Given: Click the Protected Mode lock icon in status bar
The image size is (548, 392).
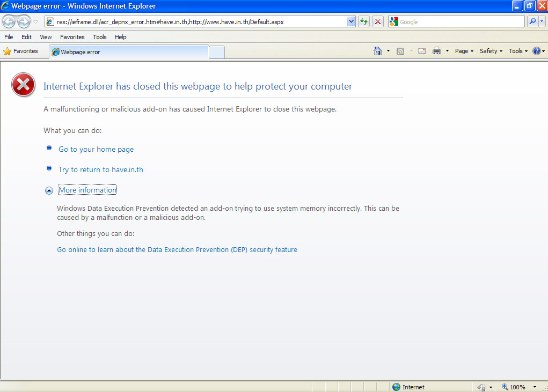Looking at the screenshot, I should pos(481,387).
